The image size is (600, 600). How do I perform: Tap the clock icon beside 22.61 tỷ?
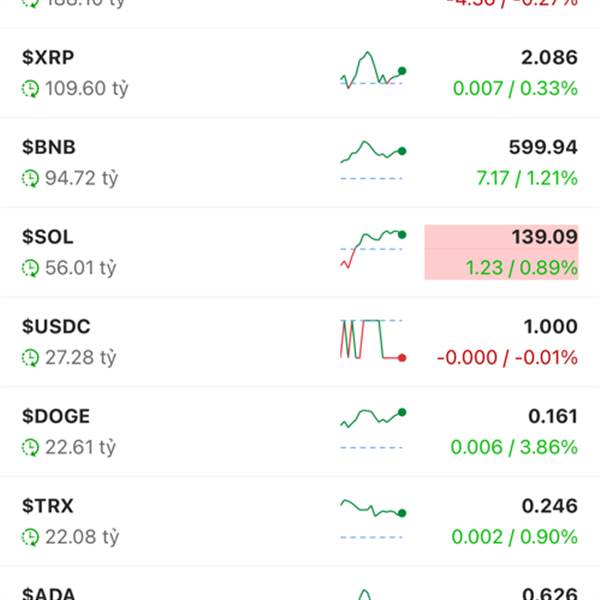click(30, 447)
